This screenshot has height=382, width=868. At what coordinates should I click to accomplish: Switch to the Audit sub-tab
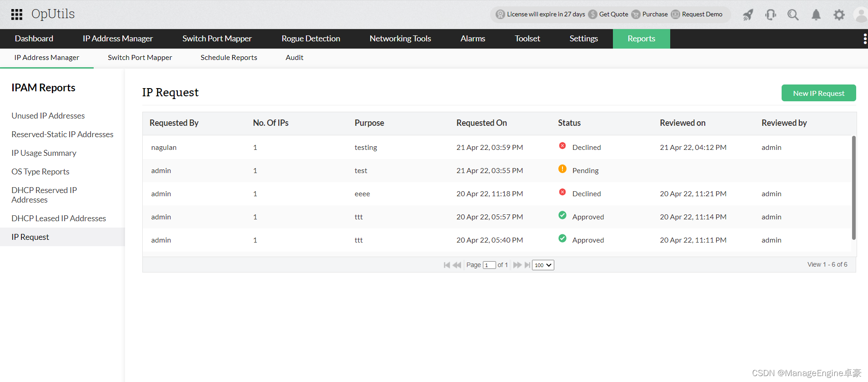(295, 58)
